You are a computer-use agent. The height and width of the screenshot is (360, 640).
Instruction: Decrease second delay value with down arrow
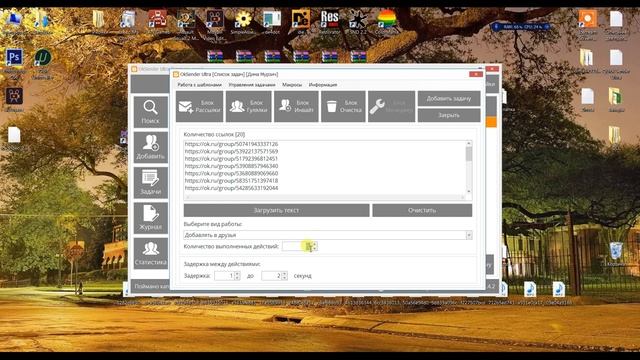coord(284,278)
